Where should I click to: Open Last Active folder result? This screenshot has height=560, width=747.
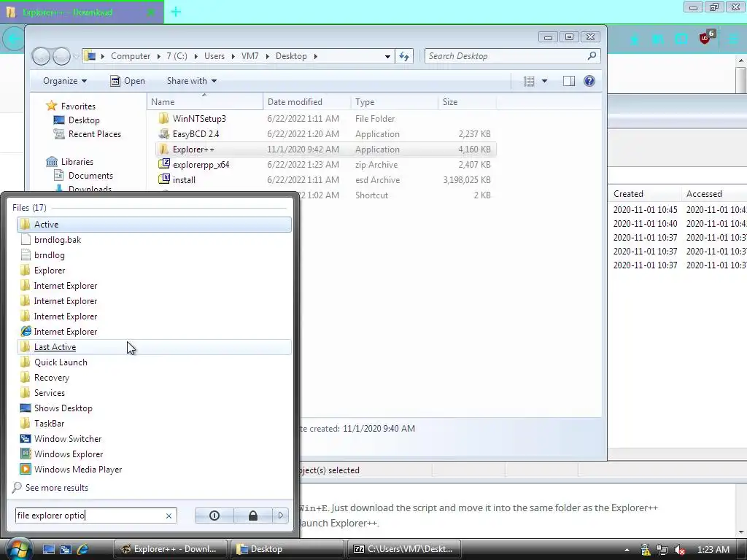click(x=154, y=346)
